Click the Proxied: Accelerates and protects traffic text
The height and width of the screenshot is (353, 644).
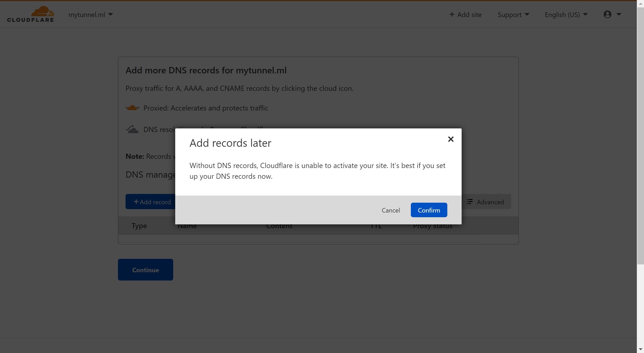(x=205, y=108)
